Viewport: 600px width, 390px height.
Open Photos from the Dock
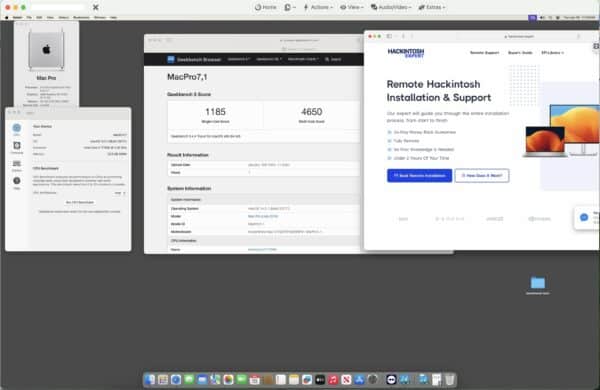(x=228, y=379)
